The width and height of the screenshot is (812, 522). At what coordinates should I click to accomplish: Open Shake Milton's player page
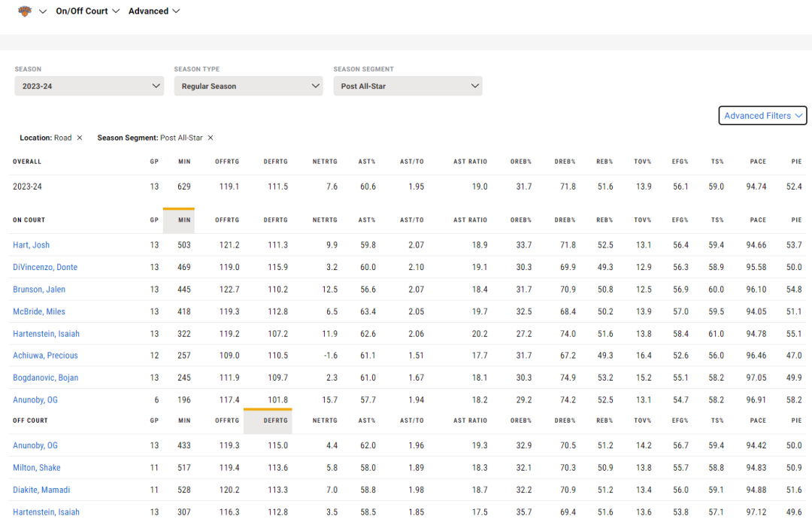click(37, 468)
